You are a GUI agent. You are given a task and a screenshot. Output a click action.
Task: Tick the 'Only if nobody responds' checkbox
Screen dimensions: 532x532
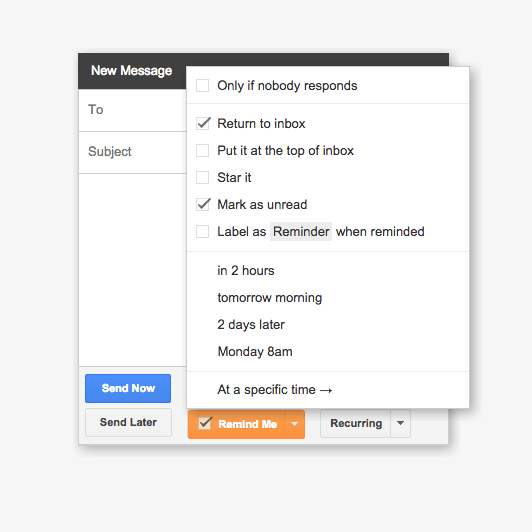click(x=203, y=86)
